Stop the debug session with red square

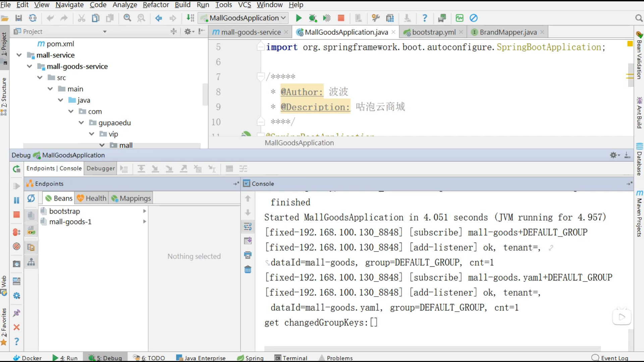tap(16, 215)
